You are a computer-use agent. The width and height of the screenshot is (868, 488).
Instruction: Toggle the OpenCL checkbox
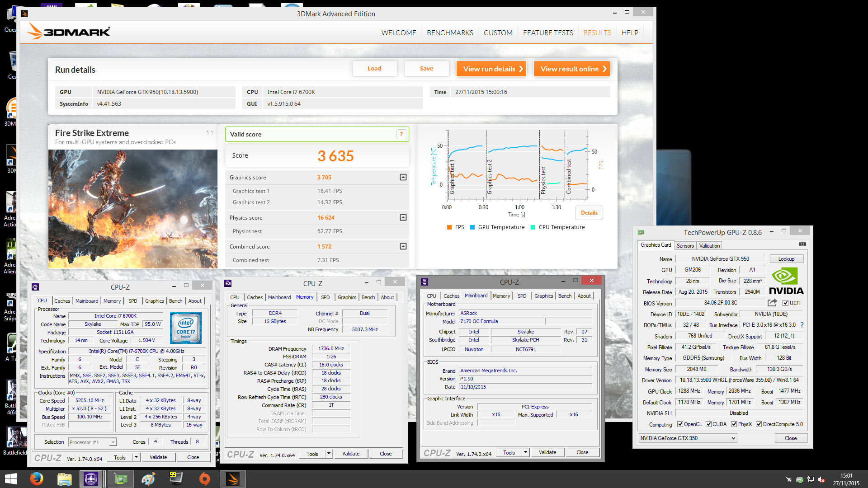[680, 424]
